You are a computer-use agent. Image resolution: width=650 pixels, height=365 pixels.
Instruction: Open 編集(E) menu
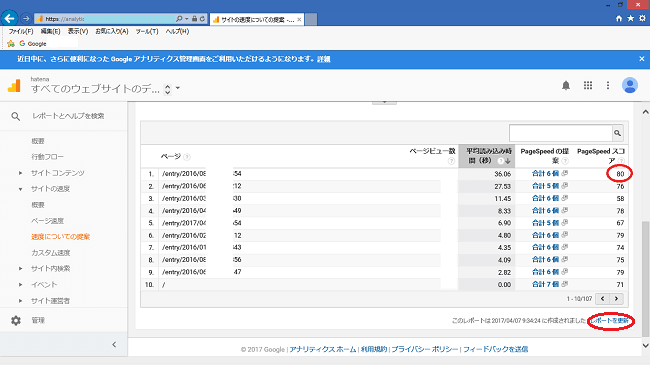tap(50, 32)
